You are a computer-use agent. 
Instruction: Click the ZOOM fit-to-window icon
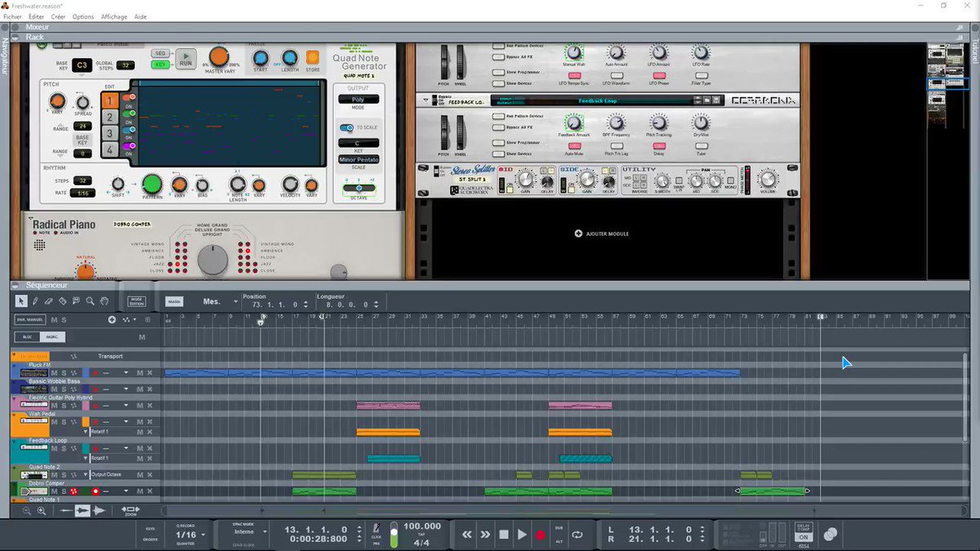click(131, 509)
